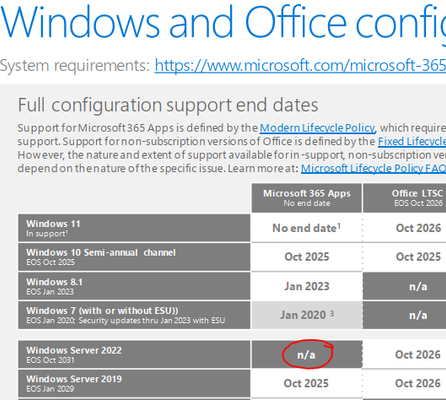Click the 'Full configuration support end dates' heading
The image size is (446, 400).
[x=168, y=105]
